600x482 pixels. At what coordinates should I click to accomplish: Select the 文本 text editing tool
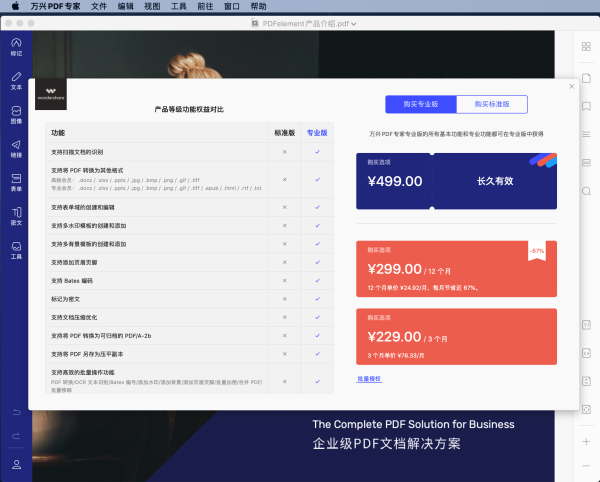[16, 81]
